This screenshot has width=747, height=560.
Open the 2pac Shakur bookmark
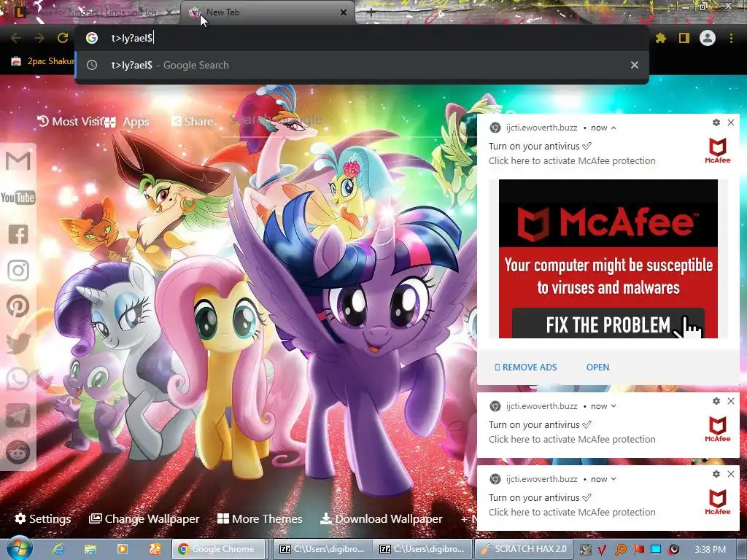[43, 61]
